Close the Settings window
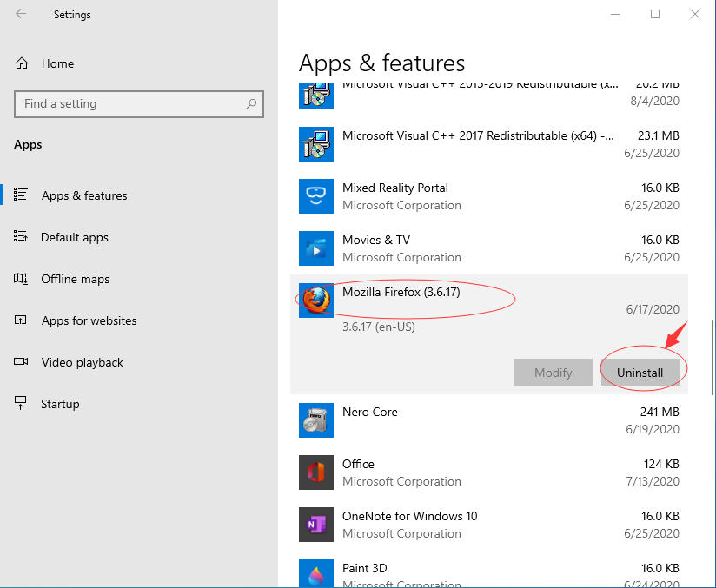 tap(694, 14)
